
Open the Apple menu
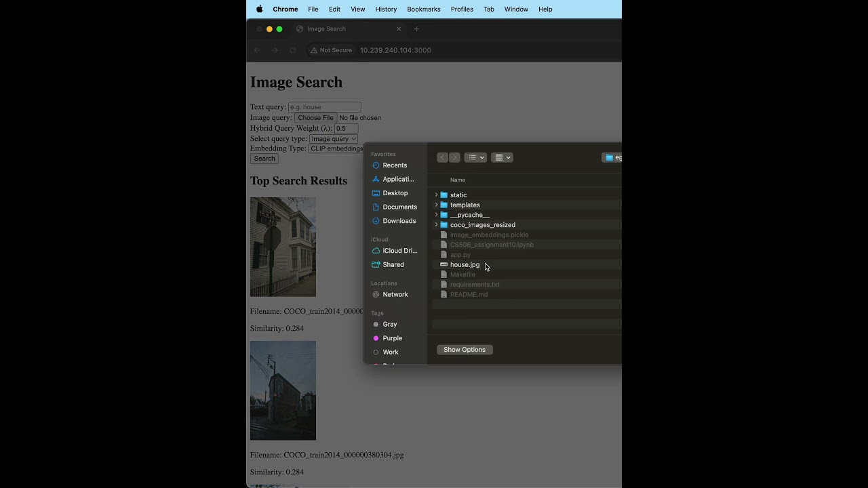click(x=259, y=9)
